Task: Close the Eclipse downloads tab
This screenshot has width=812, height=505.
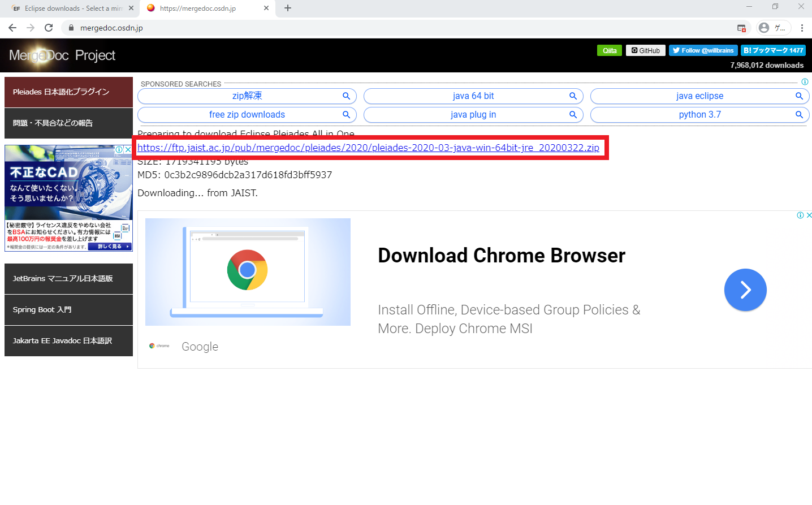Action: tap(131, 8)
